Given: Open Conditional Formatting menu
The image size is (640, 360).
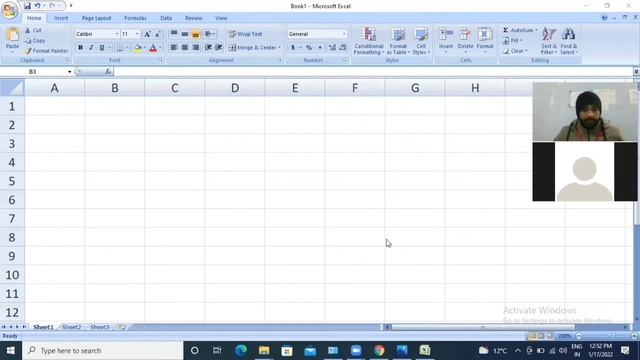Looking at the screenshot, I should 369,41.
